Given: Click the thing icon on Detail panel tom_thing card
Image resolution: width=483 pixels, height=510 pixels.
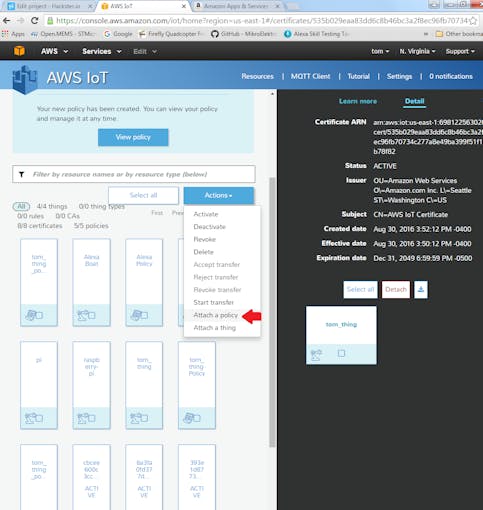Looking at the screenshot, I should tap(316, 355).
